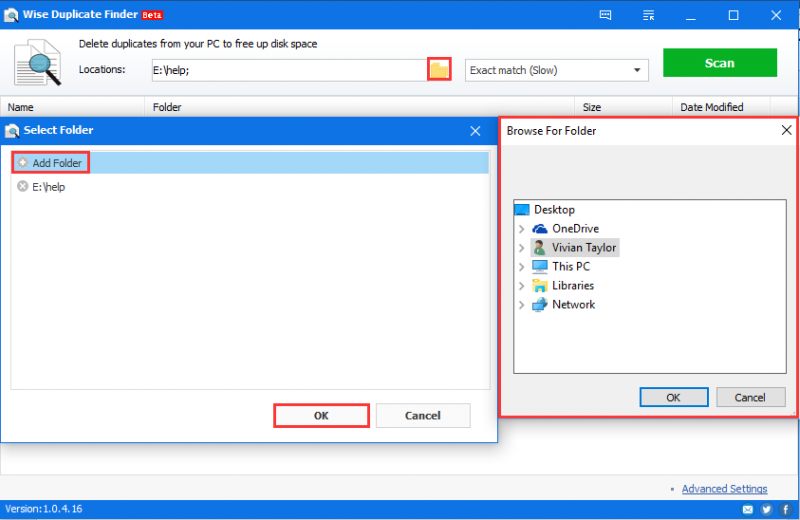This screenshot has width=800, height=520.
Task: Close the Select Folder dialog
Action: [x=475, y=131]
